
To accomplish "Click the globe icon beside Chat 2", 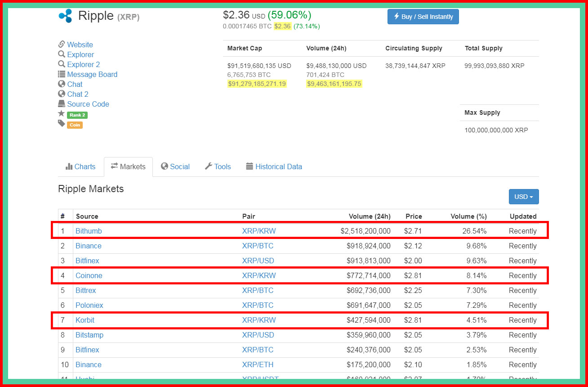I will pos(62,94).
